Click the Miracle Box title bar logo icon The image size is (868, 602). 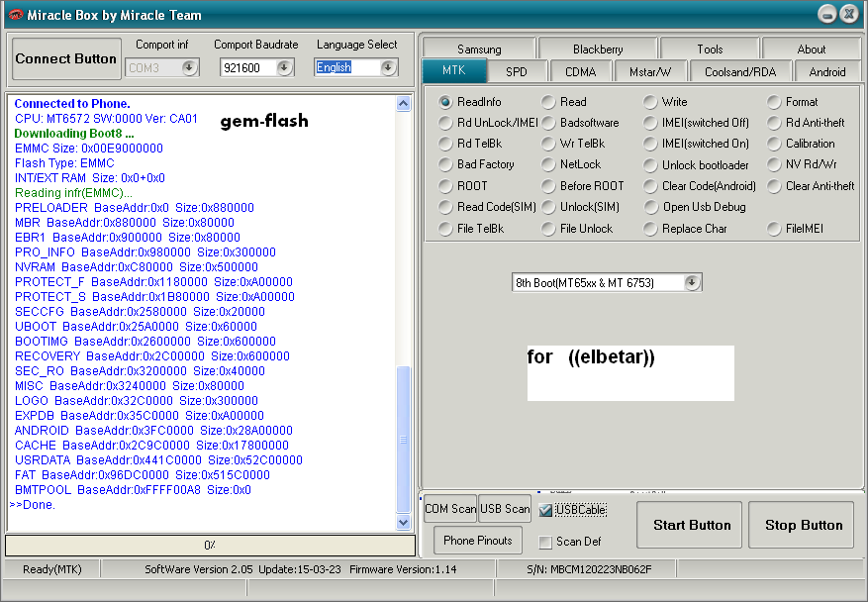[x=16, y=15]
